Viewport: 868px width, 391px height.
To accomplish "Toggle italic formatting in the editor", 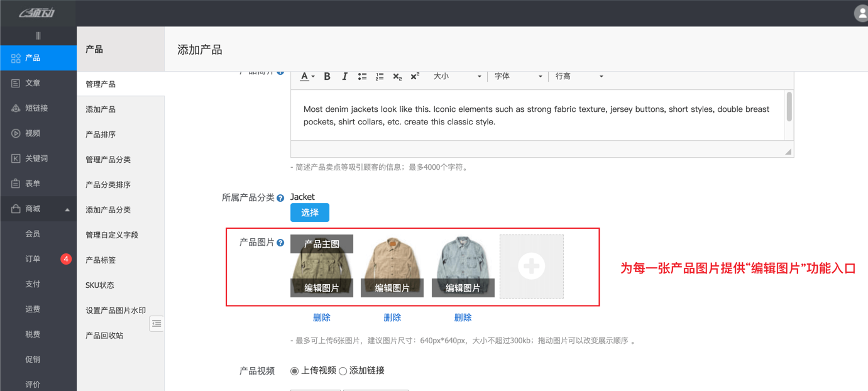I will click(344, 76).
